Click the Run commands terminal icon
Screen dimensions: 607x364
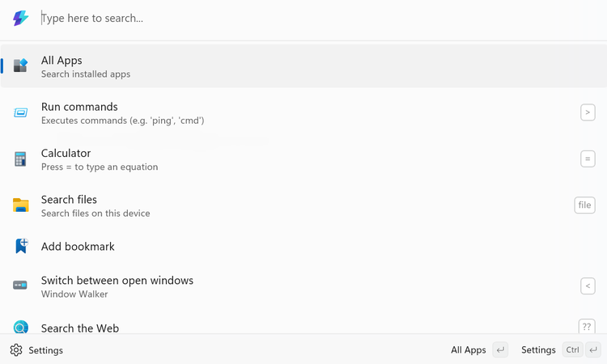click(20, 112)
